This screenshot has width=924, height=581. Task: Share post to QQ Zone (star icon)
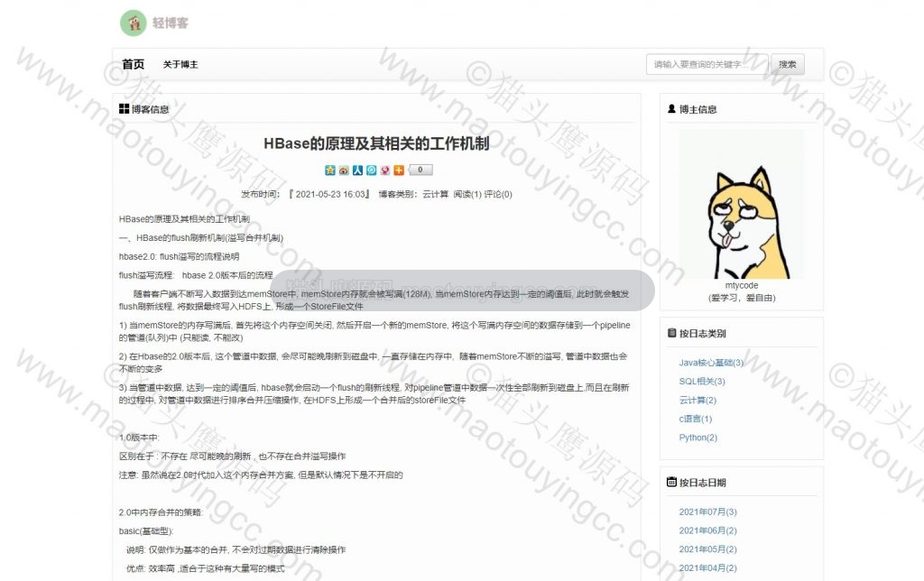pos(330,171)
